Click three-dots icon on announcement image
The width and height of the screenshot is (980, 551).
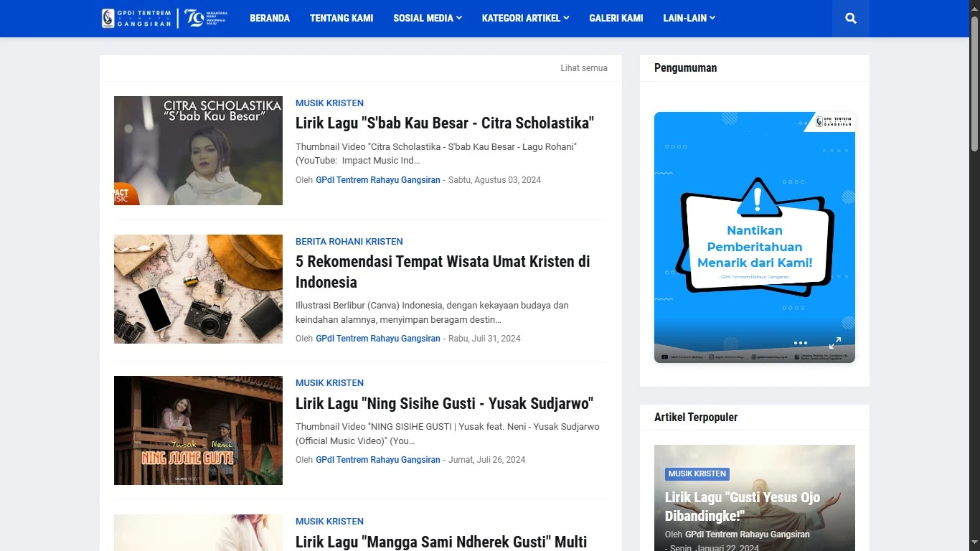pyautogui.click(x=801, y=343)
